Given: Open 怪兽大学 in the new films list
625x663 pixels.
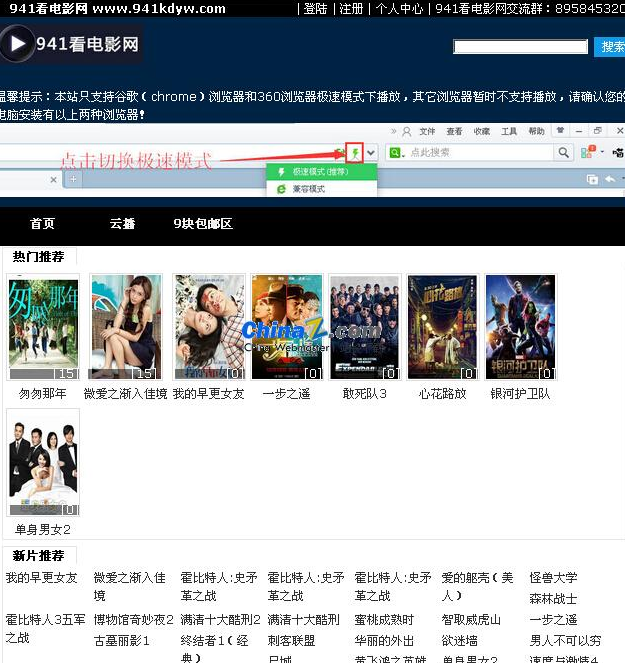Looking at the screenshot, I should tap(553, 578).
